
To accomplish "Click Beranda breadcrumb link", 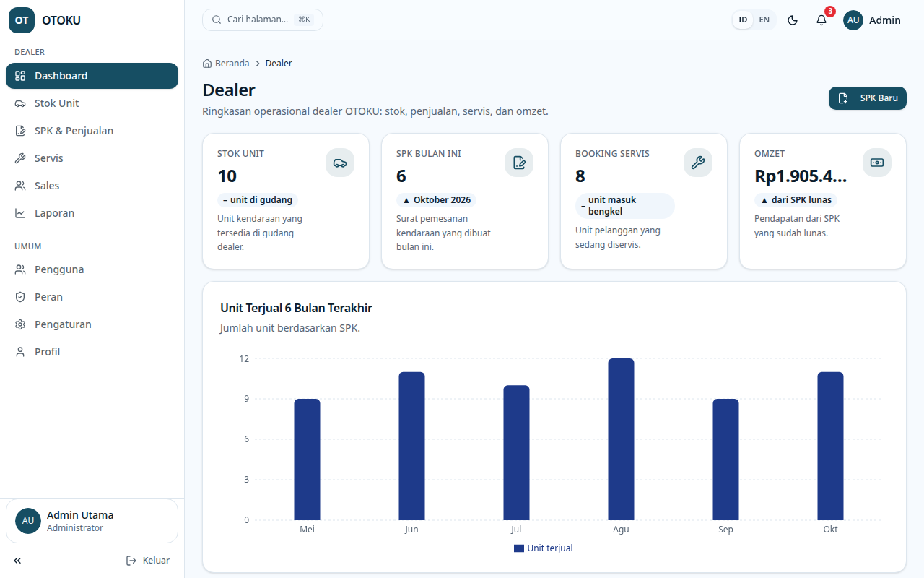I will (226, 64).
